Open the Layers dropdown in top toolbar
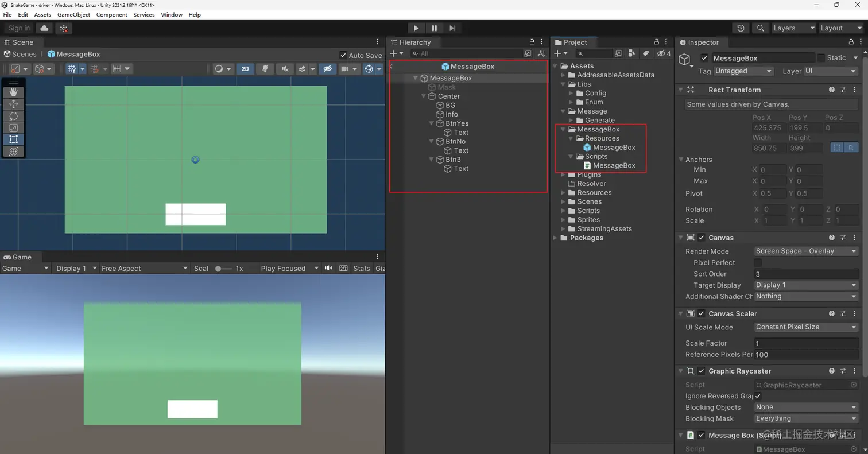 pos(794,28)
